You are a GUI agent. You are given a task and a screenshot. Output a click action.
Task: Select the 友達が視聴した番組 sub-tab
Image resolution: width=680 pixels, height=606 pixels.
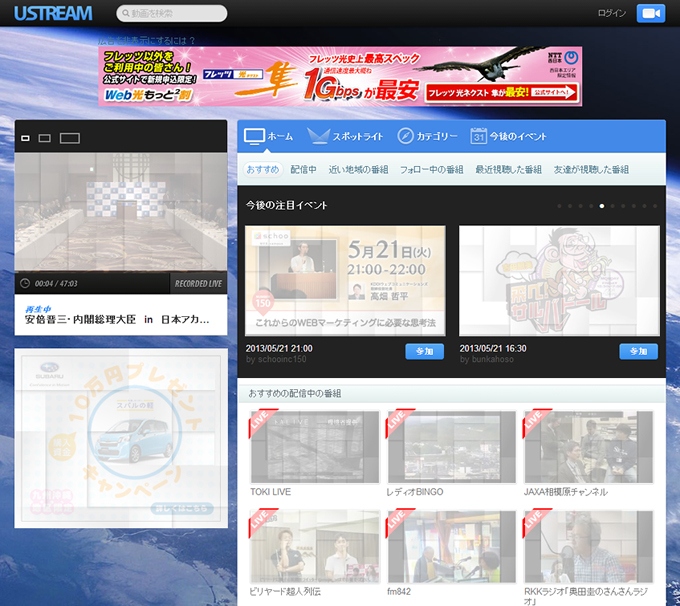[x=591, y=169]
